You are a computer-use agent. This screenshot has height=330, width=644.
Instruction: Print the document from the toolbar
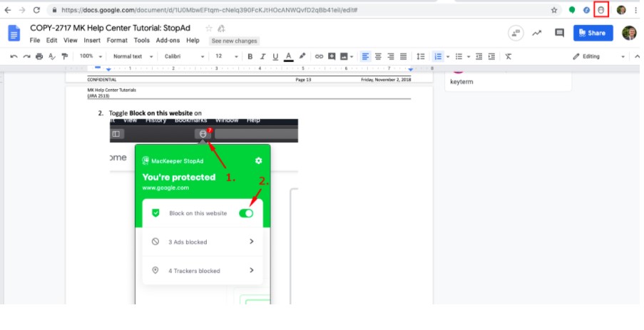pyautogui.click(x=39, y=56)
